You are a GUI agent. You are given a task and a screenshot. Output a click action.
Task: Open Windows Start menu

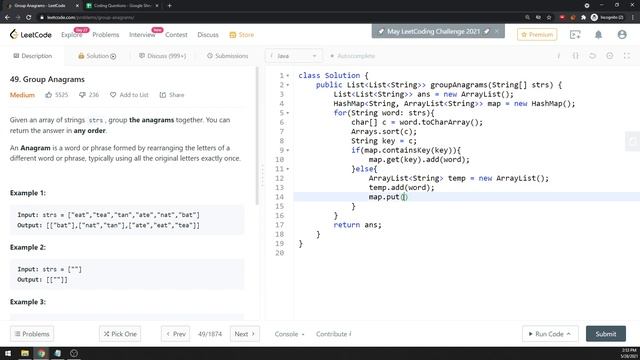click(8, 353)
